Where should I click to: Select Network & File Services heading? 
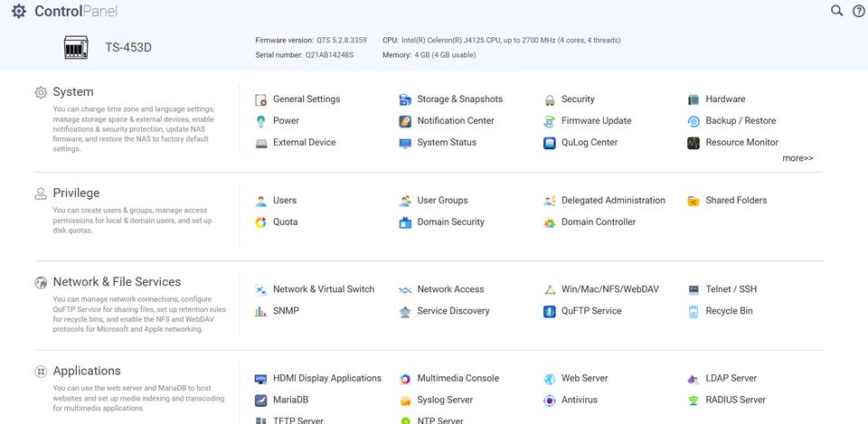(117, 282)
